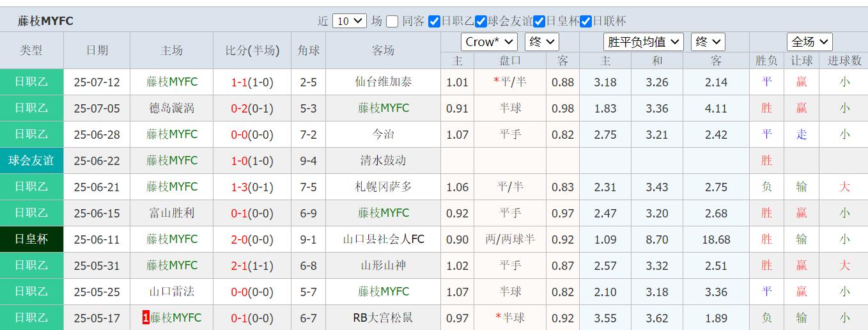Screen dimensions: 868x330
Task: Click the red card badge beside 藤枝MYFC
Action: point(146,318)
